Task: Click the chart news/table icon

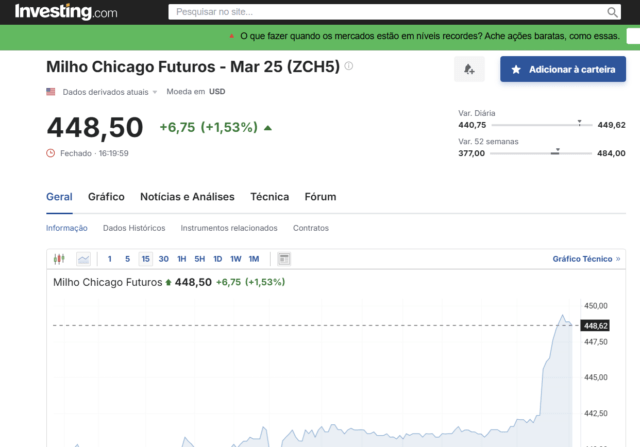Action: tap(284, 259)
